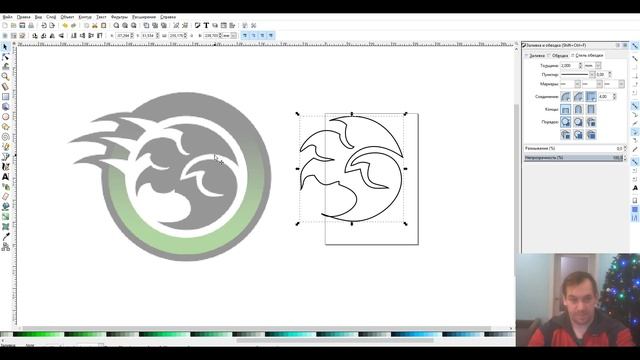This screenshot has height=360, width=640.
Task: Select the Gradient tool
Action: tap(5, 217)
